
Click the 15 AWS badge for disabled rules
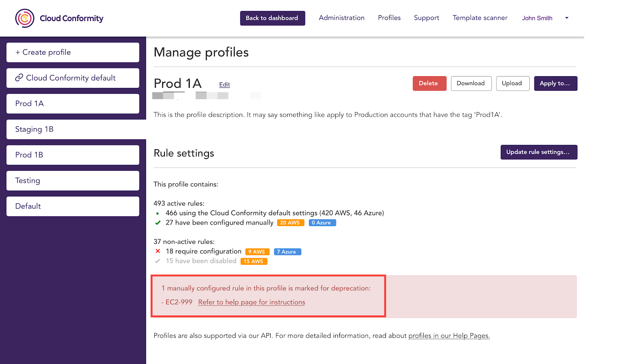254,261
